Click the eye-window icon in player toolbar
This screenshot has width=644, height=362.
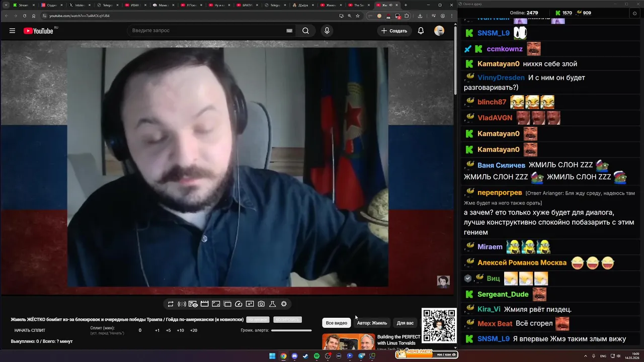[x=193, y=304]
